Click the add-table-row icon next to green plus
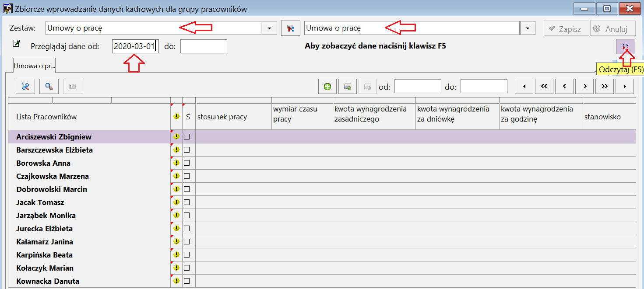644x289 pixels. point(348,87)
